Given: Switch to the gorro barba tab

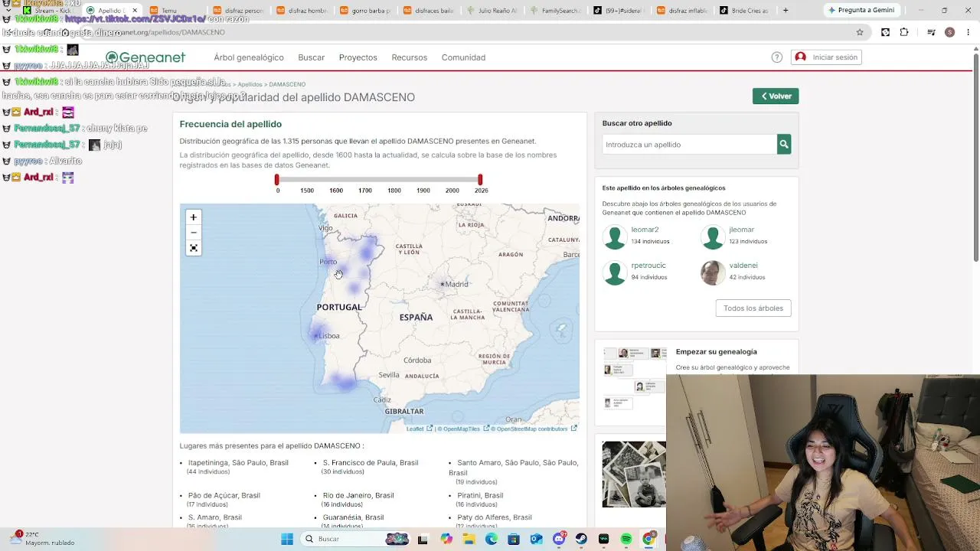Looking at the screenshot, I should 366,11.
